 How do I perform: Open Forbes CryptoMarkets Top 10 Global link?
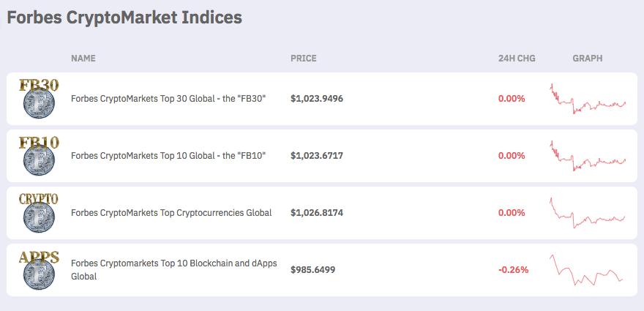[x=168, y=155]
